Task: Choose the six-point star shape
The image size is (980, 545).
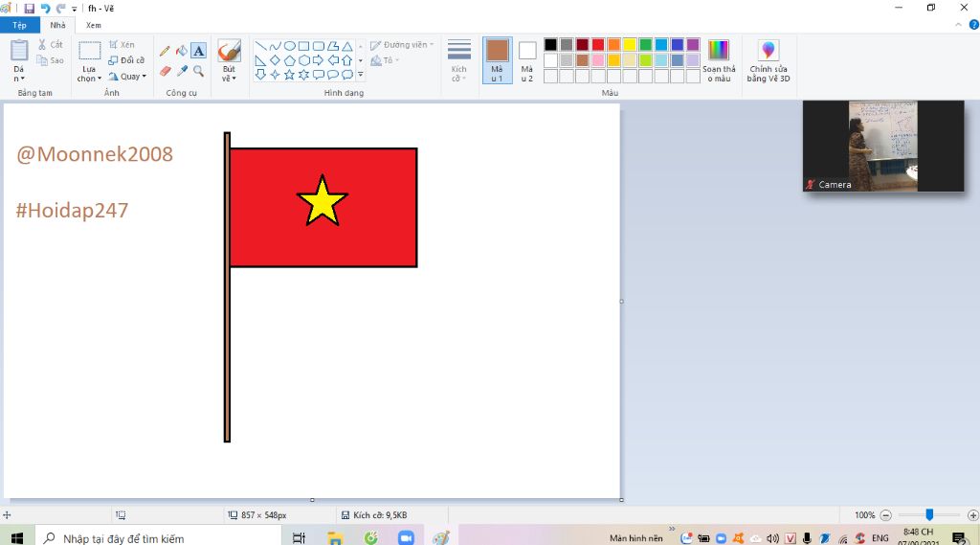Action: (x=303, y=75)
